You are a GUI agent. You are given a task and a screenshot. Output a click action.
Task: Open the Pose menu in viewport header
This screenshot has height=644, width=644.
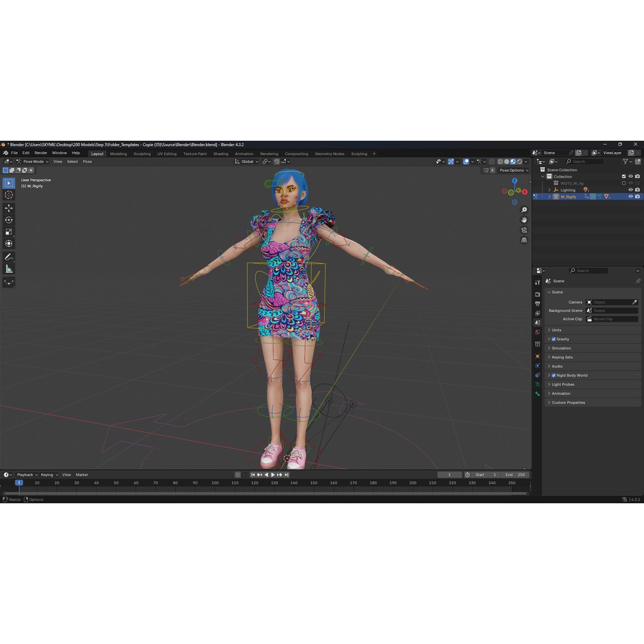point(88,162)
